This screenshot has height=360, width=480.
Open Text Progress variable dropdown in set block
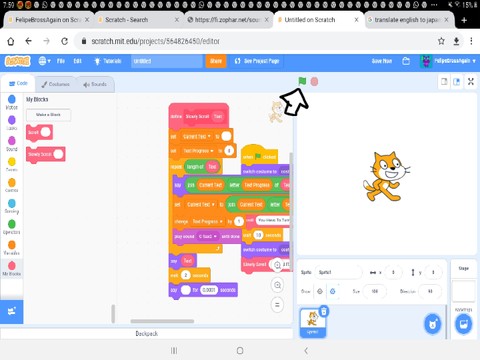click(198, 151)
